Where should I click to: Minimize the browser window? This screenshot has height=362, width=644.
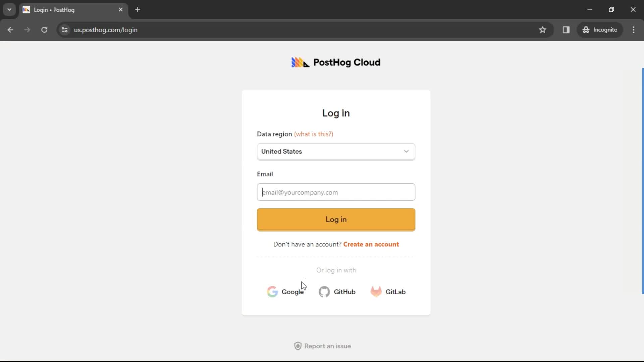pyautogui.click(x=590, y=10)
